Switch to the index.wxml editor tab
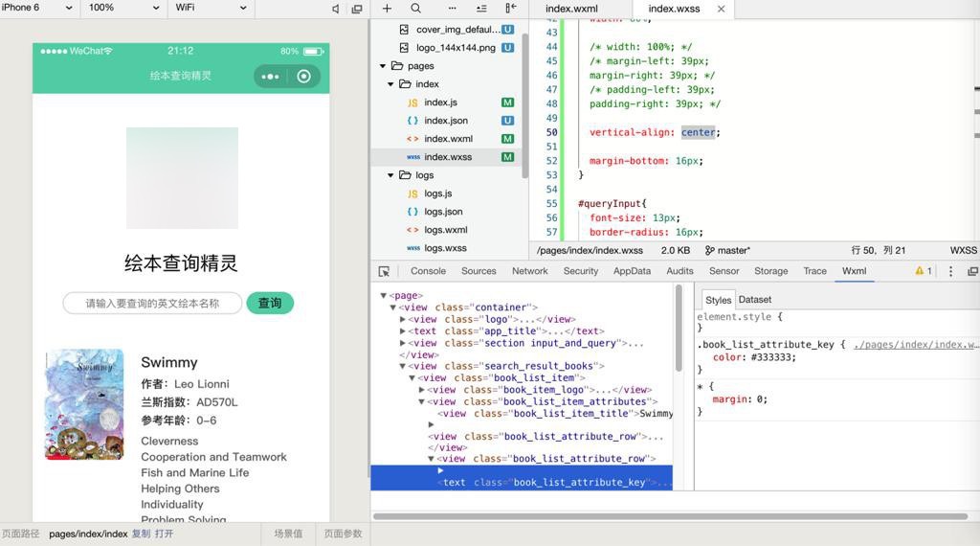The height and width of the screenshot is (546, 980). [571, 9]
